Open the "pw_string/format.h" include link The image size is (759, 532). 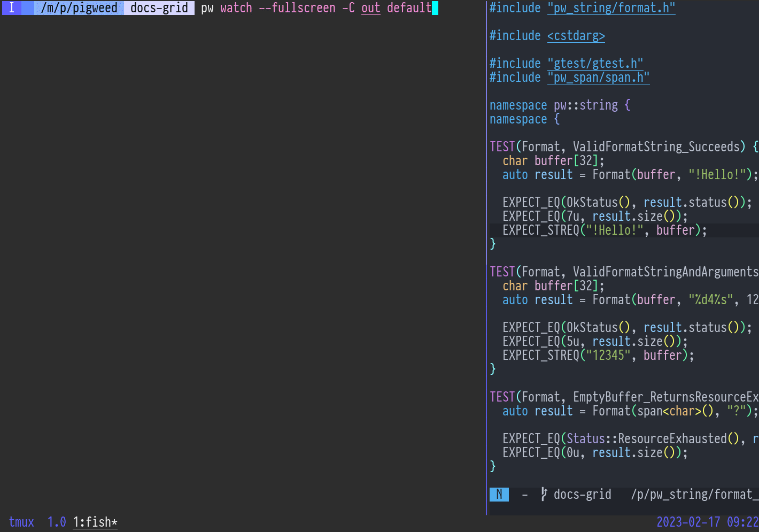[611, 8]
